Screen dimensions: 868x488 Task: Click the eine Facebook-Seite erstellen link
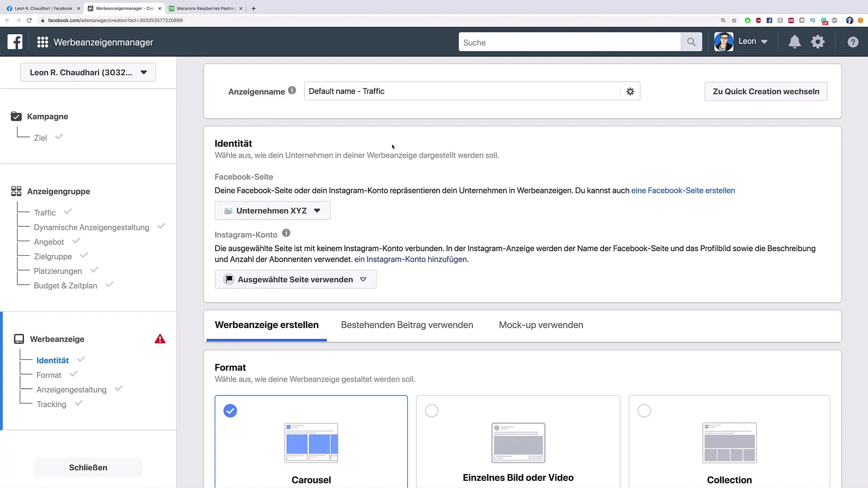point(683,190)
